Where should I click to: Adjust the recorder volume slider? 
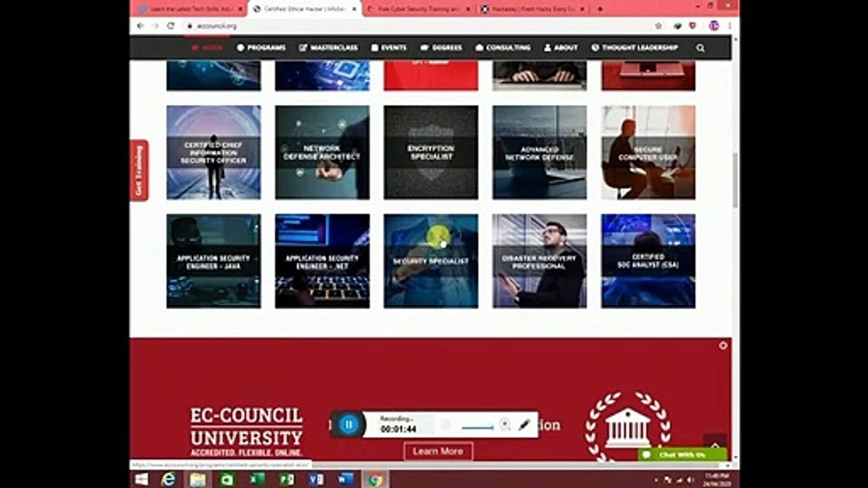[477, 427]
